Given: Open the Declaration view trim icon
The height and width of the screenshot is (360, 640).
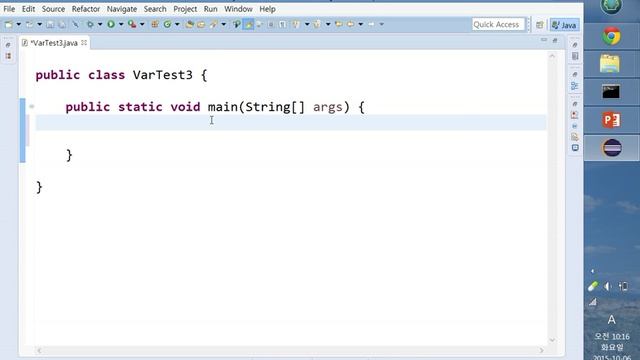Looking at the screenshot, I should pos(575,137).
